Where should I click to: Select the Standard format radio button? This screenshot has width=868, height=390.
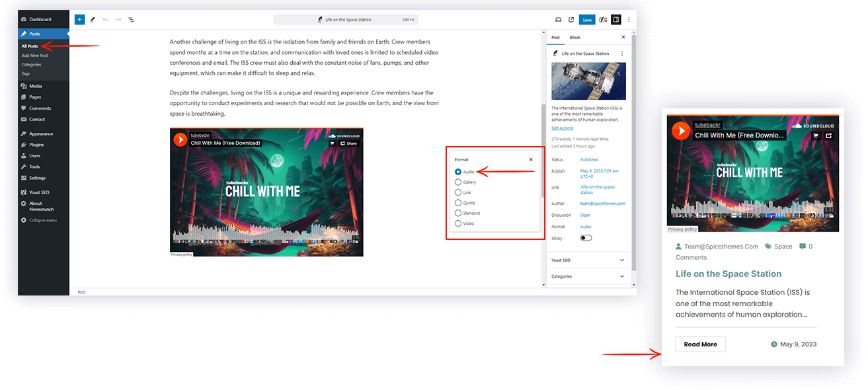click(458, 214)
